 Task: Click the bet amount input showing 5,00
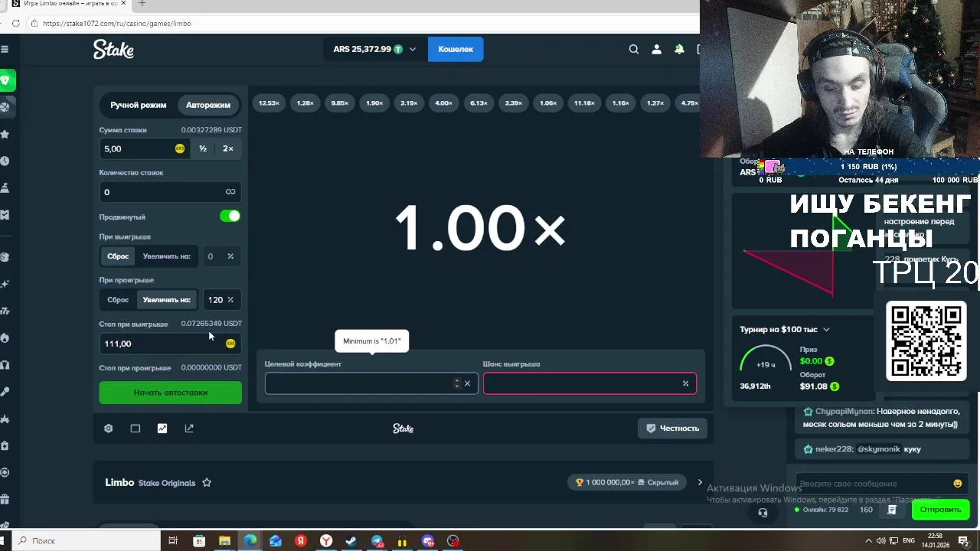coord(144,148)
